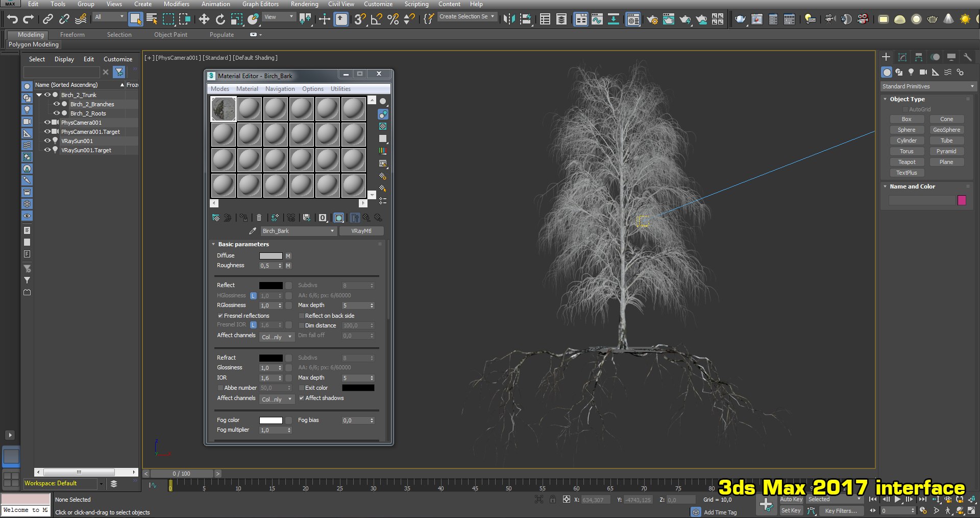Enable Abbe number checkbox

pyautogui.click(x=220, y=388)
